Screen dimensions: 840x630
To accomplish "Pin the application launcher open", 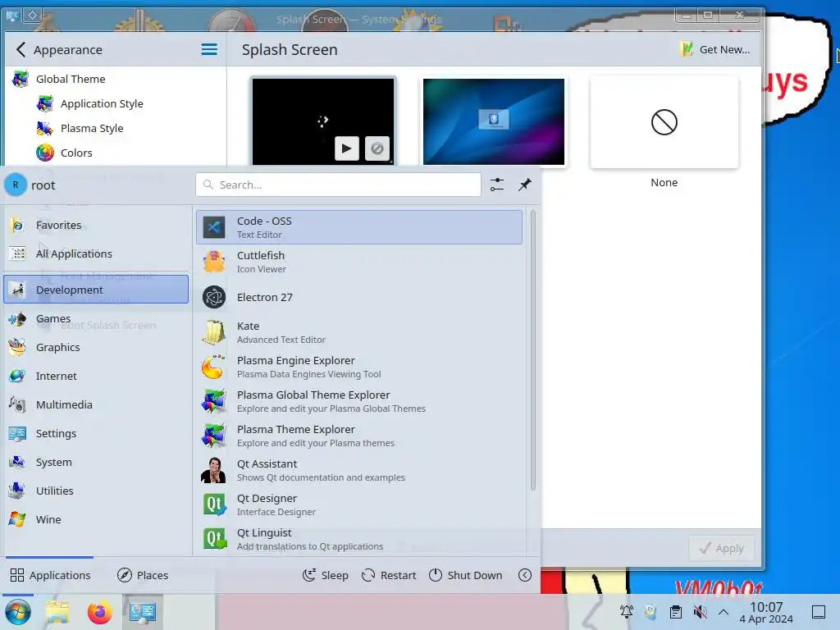I will coord(525,185).
